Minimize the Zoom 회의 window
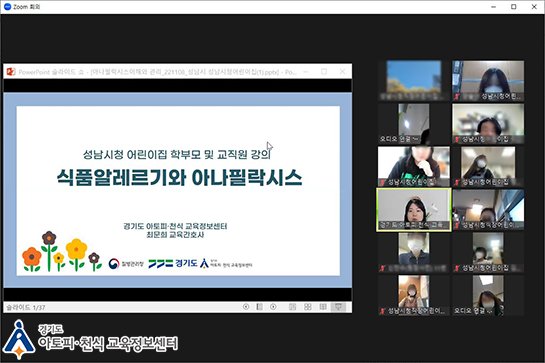545x363 pixels. coord(493,7)
